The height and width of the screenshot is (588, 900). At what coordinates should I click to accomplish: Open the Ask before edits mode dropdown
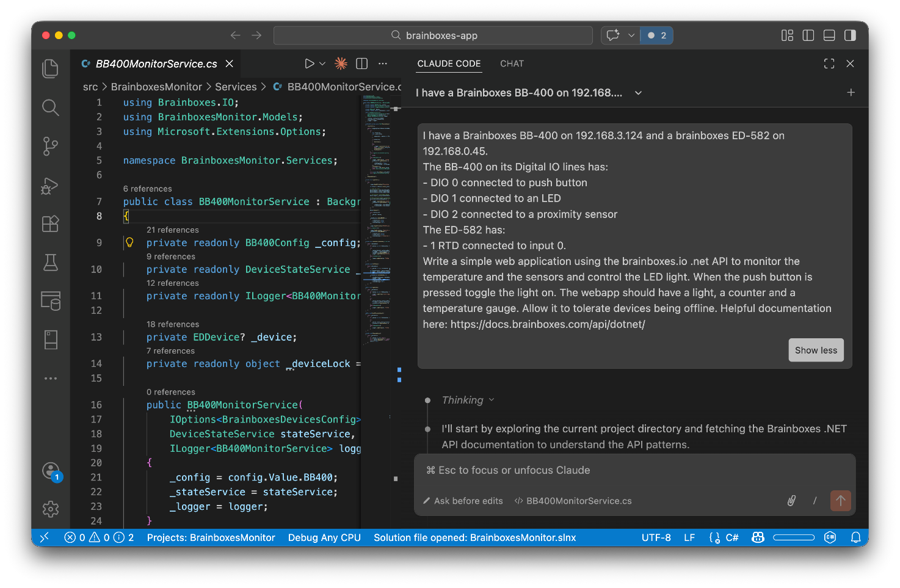(463, 501)
